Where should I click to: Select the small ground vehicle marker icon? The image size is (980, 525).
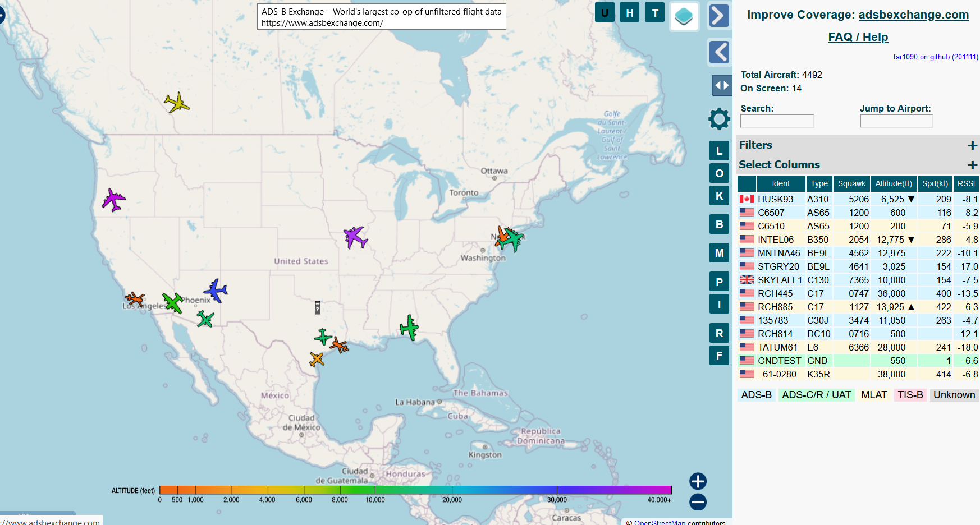pyautogui.click(x=317, y=307)
